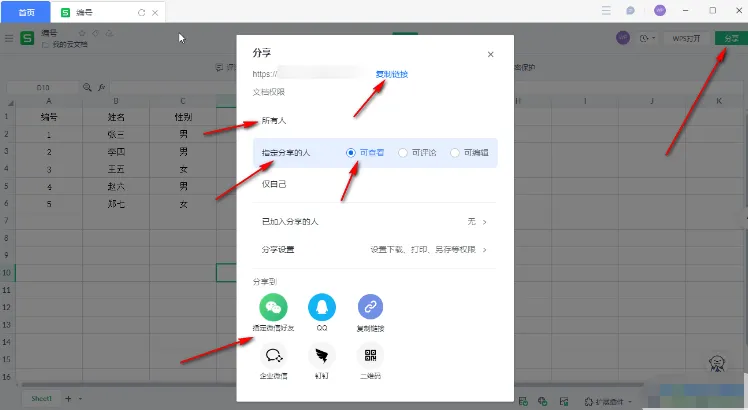748x410 pixels.
Task: Star the document as favorite
Action: tap(82, 33)
